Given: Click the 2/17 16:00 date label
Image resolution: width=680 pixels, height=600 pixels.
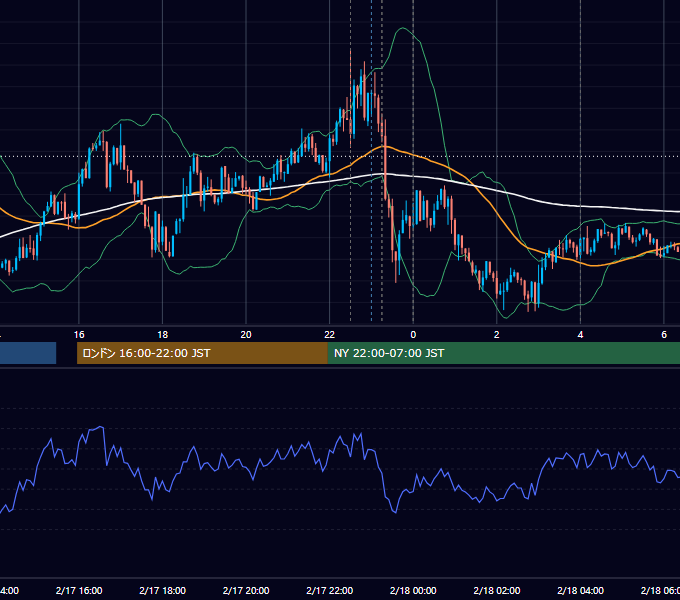Looking at the screenshot, I should click(x=79, y=590).
